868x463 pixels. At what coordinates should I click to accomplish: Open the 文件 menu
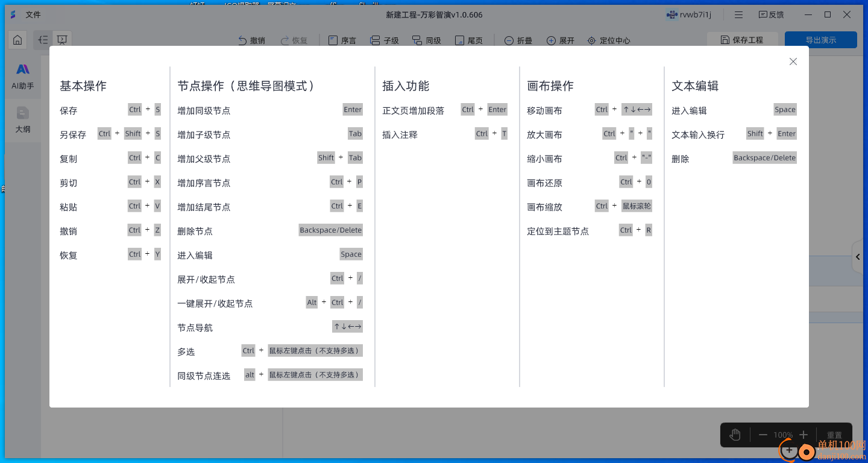pos(33,14)
